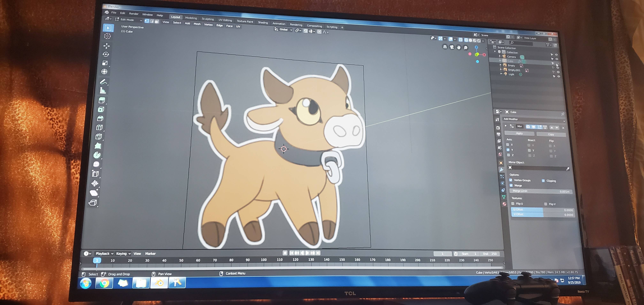Switch to the UV Editing workspace tab
The width and height of the screenshot is (644, 305).
tap(225, 20)
